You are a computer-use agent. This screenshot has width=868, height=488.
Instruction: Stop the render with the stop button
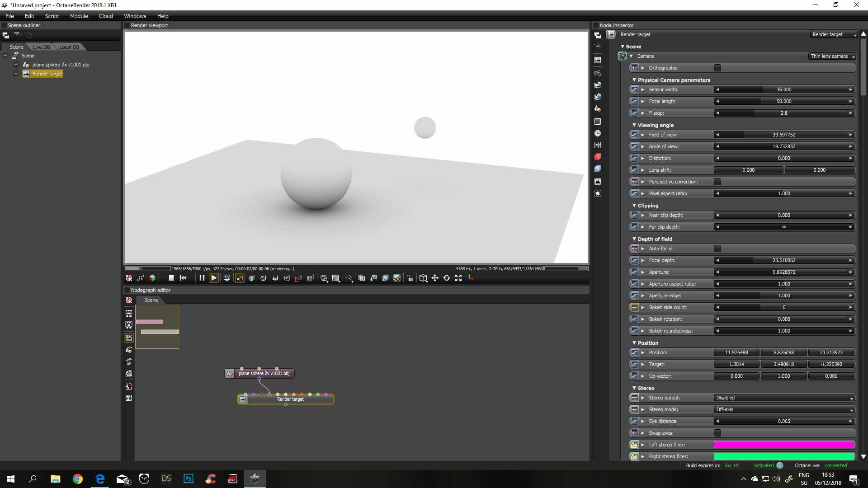point(171,278)
